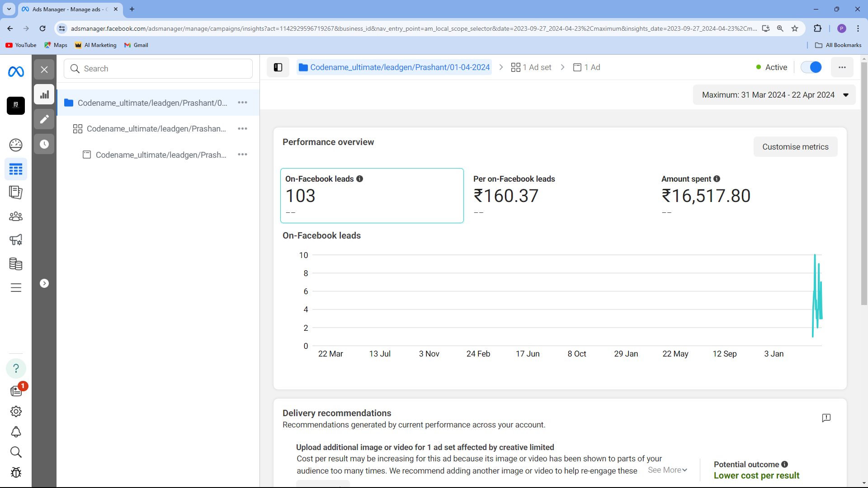Select the clock history icon
Viewport: 868px width, 488px height.
tap(44, 144)
